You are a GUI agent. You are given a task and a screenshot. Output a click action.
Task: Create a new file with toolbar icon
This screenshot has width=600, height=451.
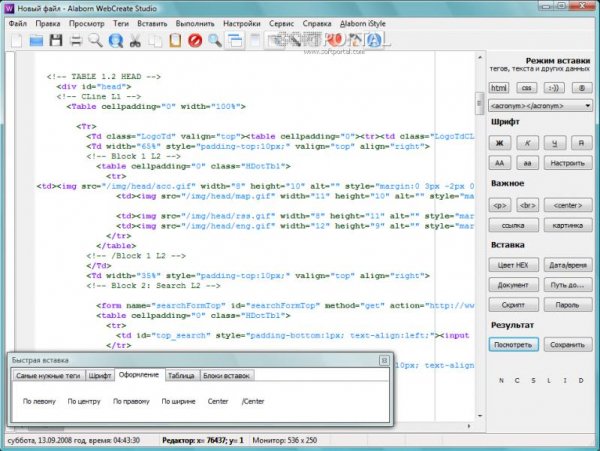[x=16, y=40]
